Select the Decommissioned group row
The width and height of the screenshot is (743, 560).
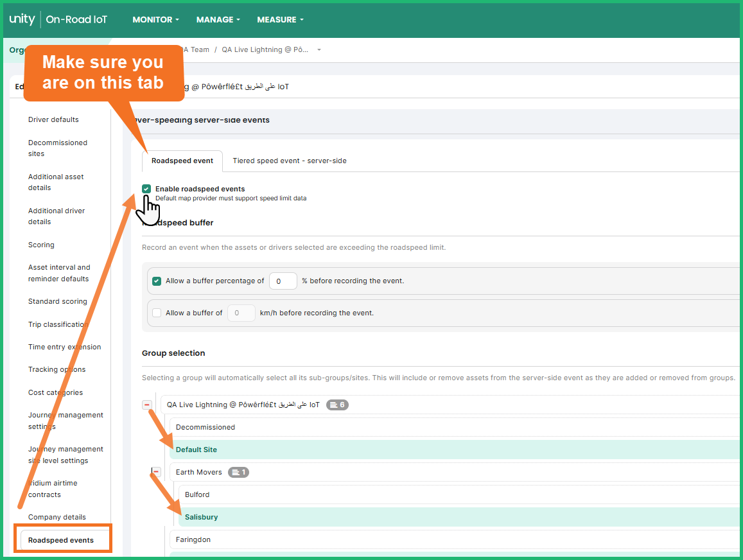[x=456, y=427]
